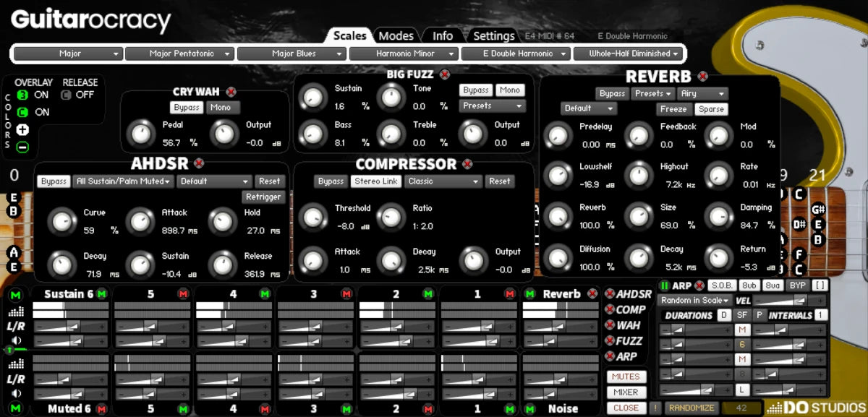Click the upper speaker volume icon in mixer

pyautogui.click(x=15, y=340)
